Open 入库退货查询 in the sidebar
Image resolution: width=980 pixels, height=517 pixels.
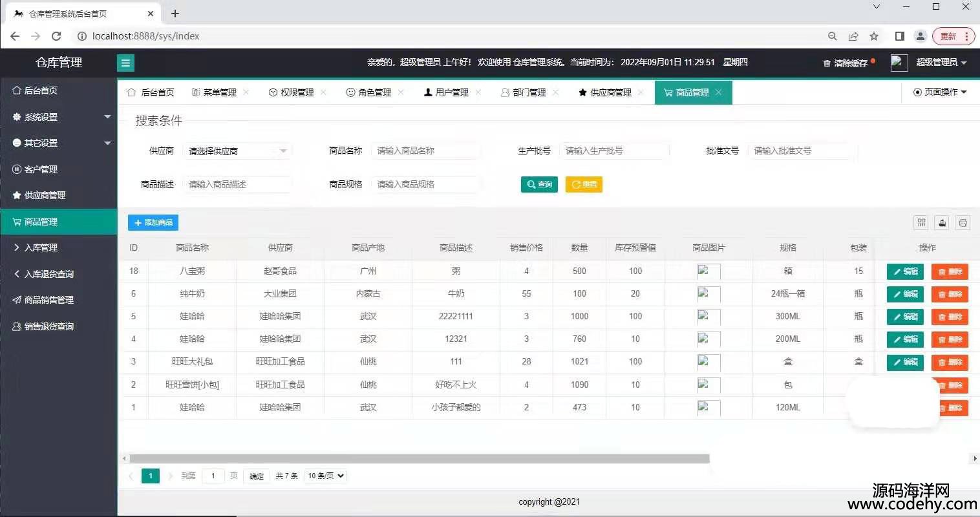click(x=59, y=274)
